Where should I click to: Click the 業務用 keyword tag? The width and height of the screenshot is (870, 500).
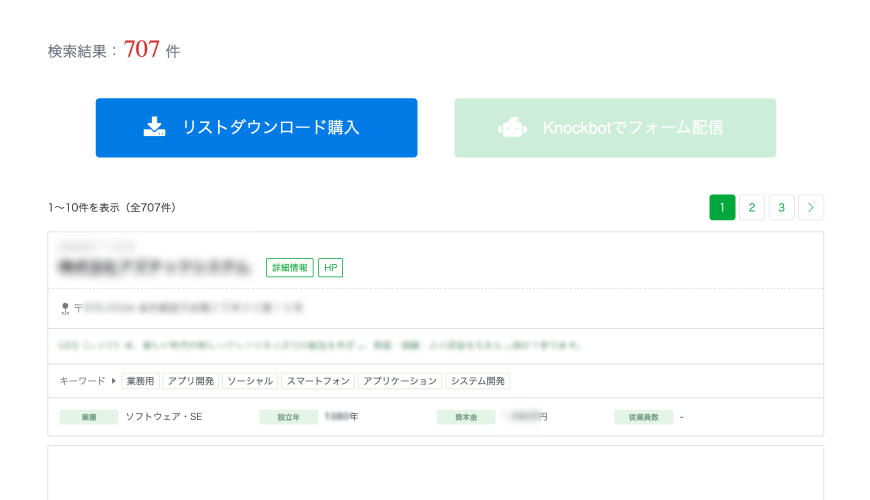point(140,381)
